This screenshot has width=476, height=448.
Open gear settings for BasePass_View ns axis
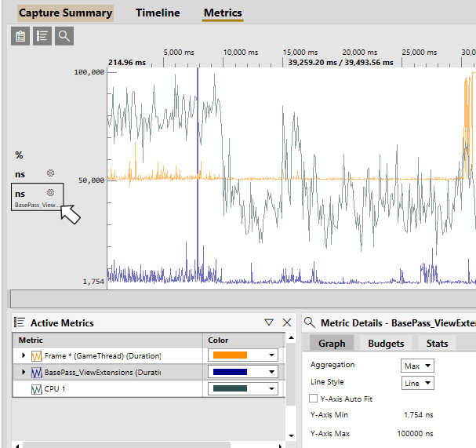point(50,192)
